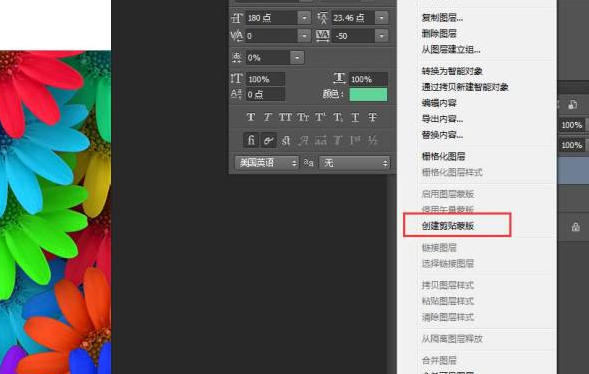This screenshot has height=374, width=589.
Task: Open the 美国英语 language dropdown
Action: click(267, 163)
